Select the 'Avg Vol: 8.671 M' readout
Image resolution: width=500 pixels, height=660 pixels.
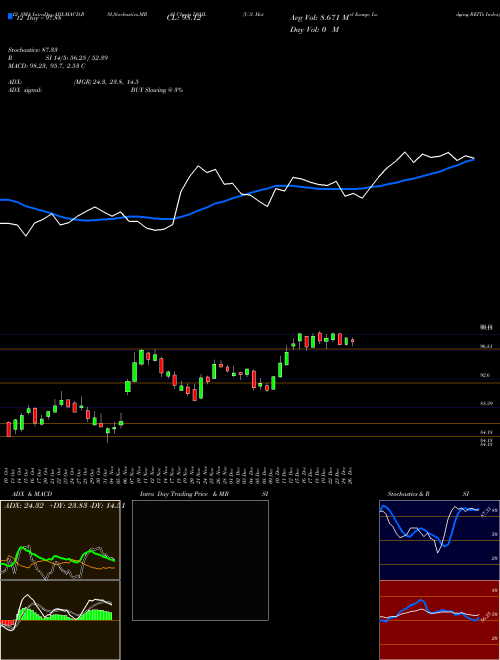coord(319,18)
